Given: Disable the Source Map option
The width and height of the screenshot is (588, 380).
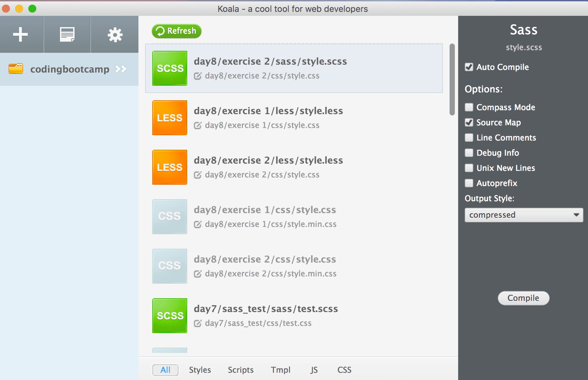Looking at the screenshot, I should click(469, 122).
